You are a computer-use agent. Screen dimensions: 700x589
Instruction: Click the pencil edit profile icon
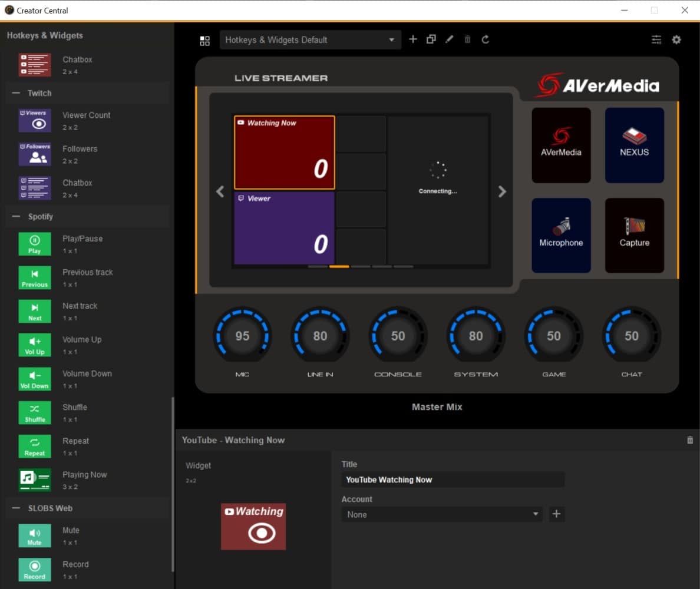pyautogui.click(x=450, y=39)
